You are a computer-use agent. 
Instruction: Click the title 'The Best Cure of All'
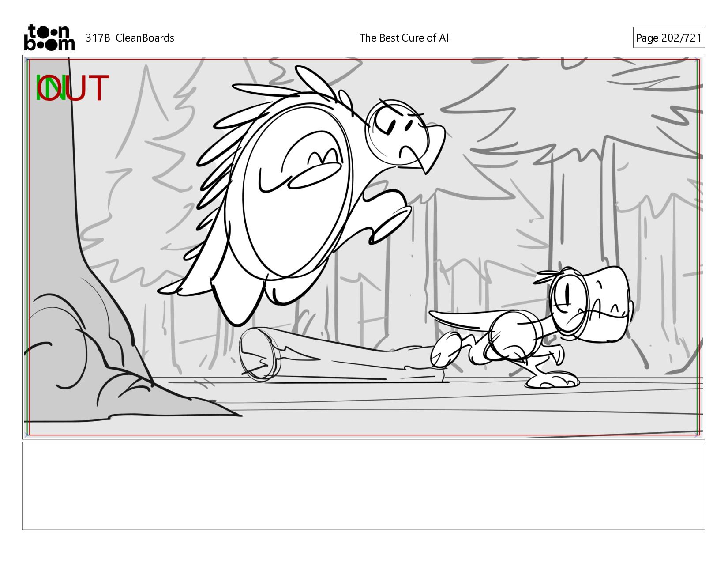point(405,38)
